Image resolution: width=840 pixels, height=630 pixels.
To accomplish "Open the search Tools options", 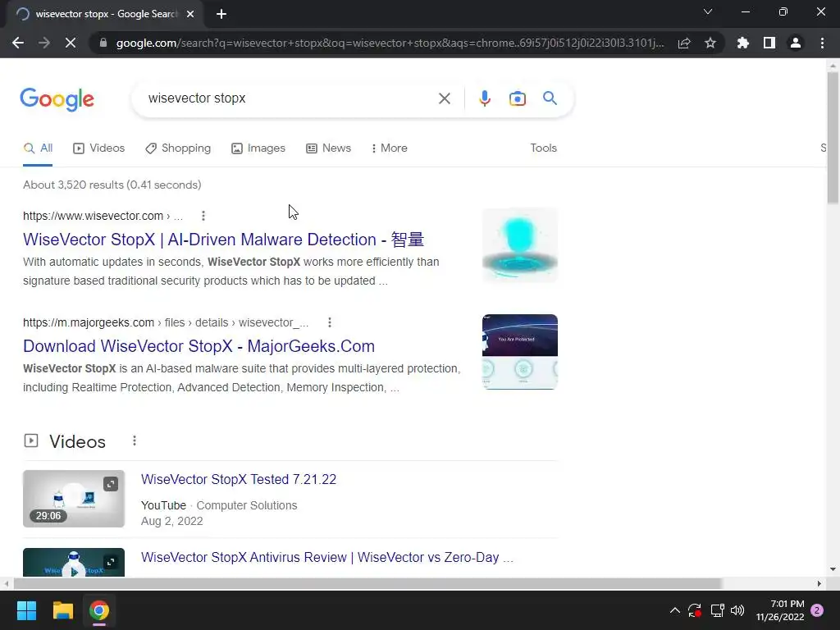I will click(x=543, y=148).
